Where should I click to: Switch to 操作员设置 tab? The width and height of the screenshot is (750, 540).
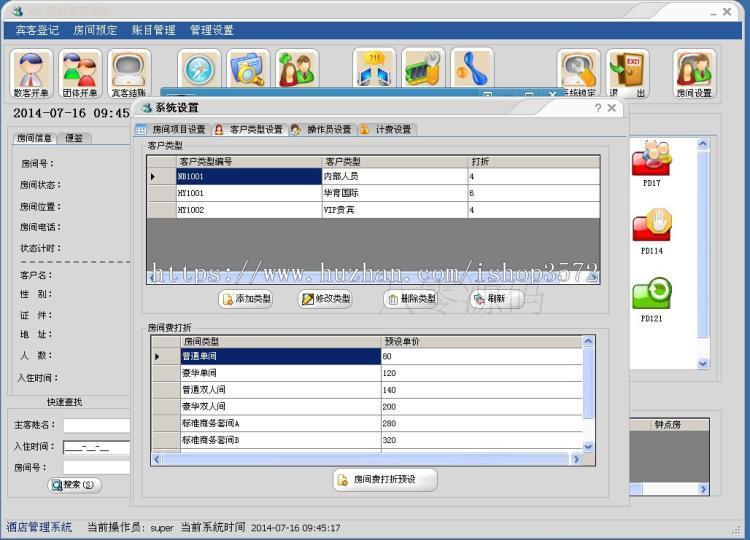323,130
